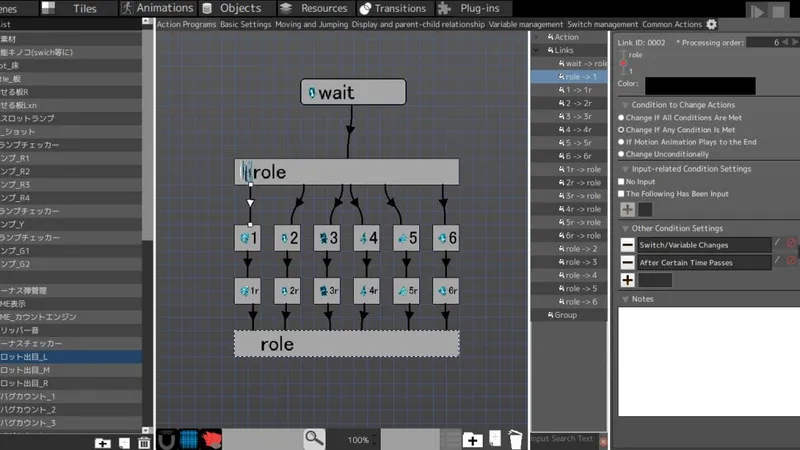
Task: Select Change If All Conditions Are Met
Action: coord(621,117)
